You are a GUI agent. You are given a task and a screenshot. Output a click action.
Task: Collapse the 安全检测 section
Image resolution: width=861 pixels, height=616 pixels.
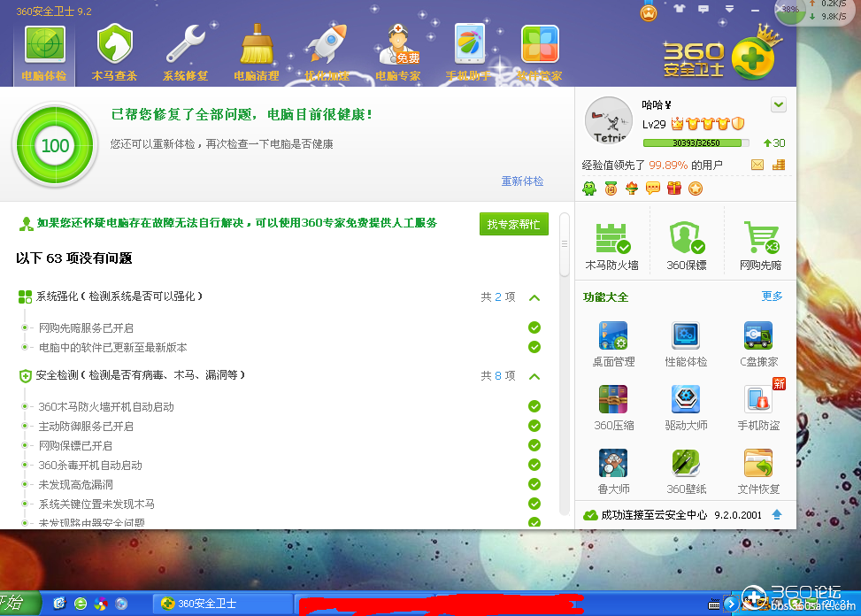pos(534,377)
